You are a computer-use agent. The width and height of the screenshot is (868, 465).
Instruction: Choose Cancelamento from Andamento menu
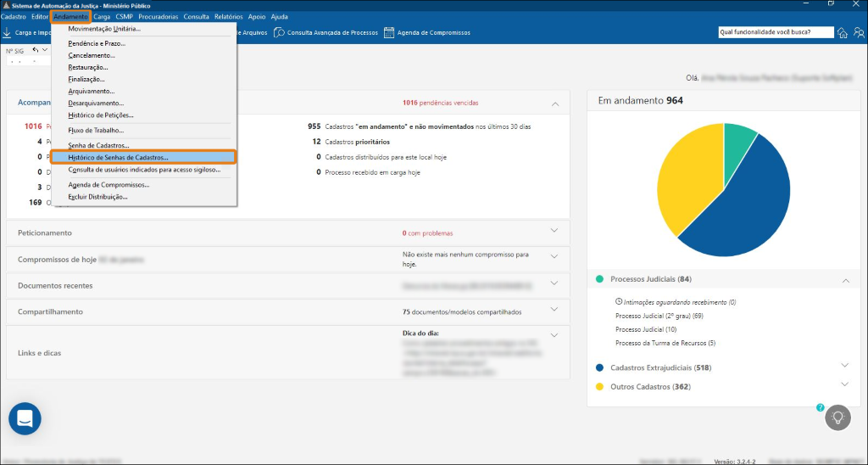(x=144, y=55)
